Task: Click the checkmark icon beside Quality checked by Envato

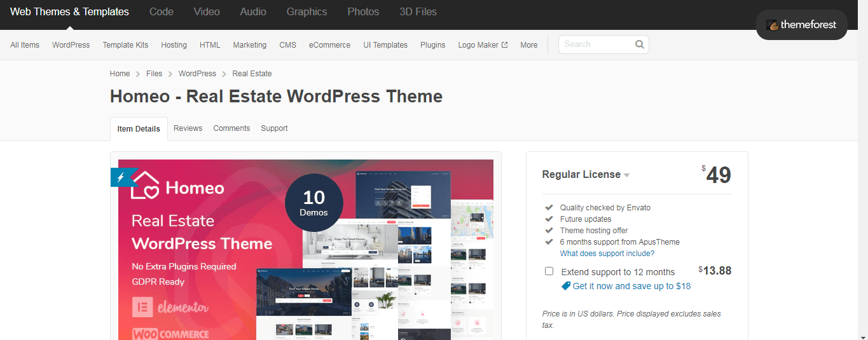Action: tap(549, 208)
